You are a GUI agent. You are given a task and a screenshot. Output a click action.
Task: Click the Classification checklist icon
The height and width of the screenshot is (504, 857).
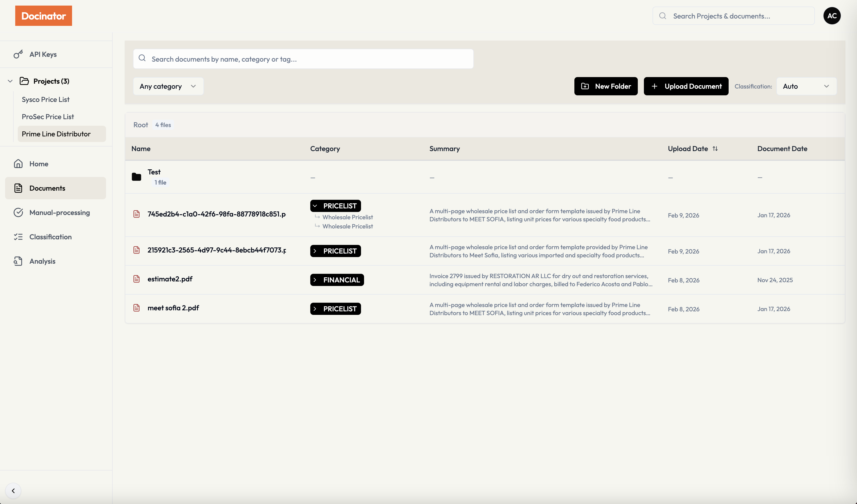[x=18, y=237]
